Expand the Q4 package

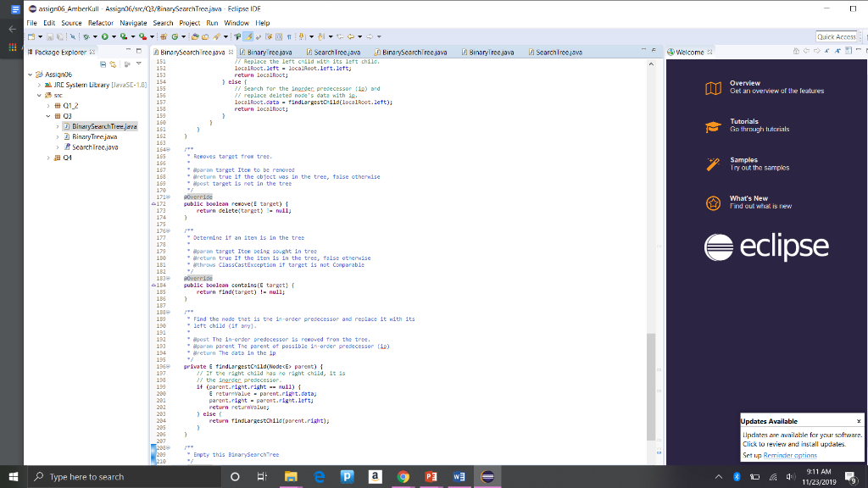[48, 158]
